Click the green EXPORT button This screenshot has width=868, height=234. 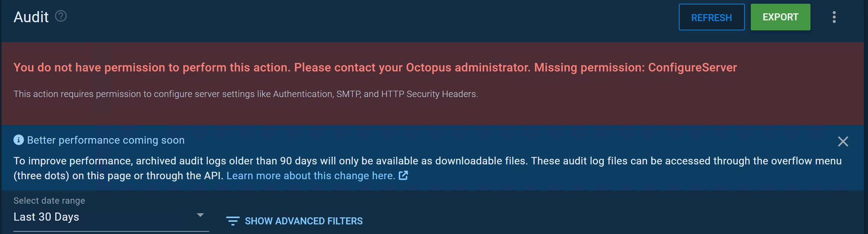pos(780,17)
